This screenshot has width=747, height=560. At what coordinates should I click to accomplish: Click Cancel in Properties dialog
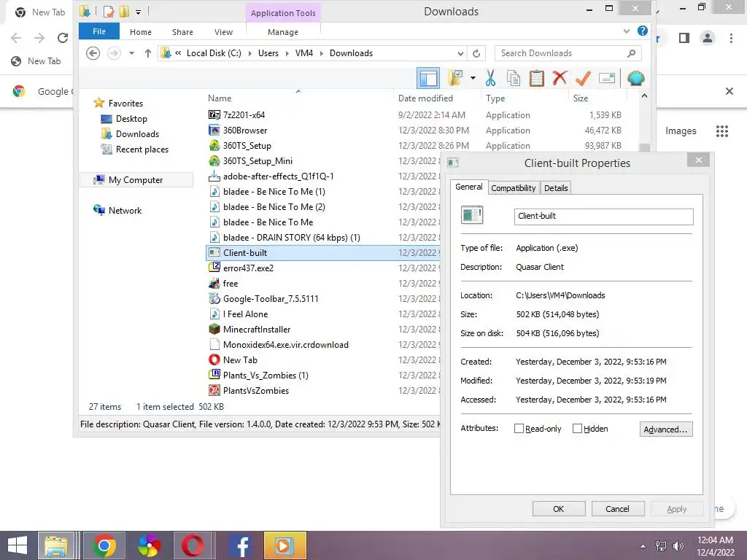click(x=617, y=508)
